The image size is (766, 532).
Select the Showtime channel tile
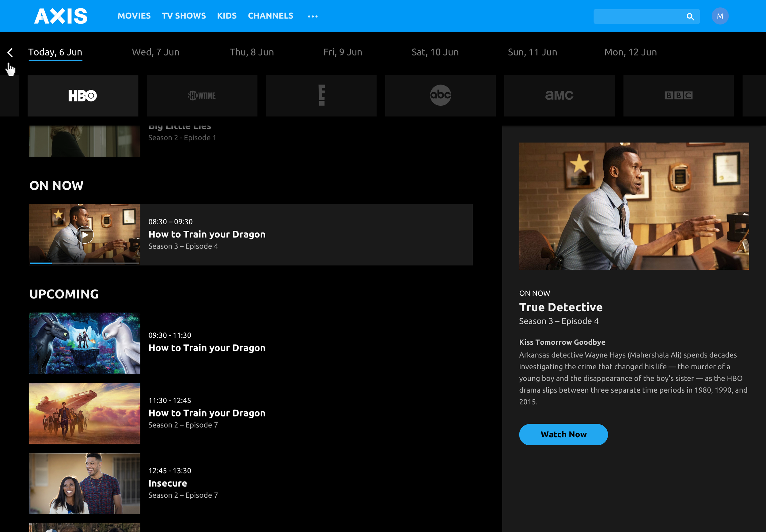click(202, 96)
